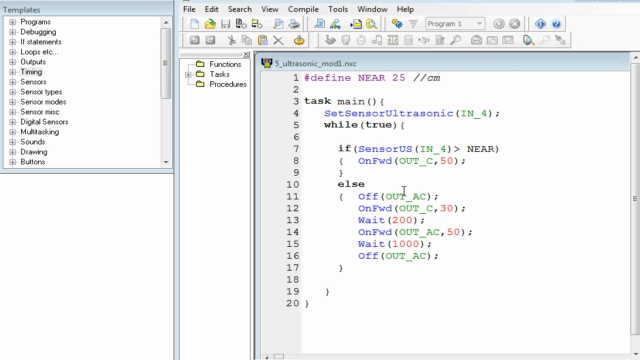The width and height of the screenshot is (640, 360).
Task: Click the Paste clipboard icon
Action: click(x=262, y=40)
